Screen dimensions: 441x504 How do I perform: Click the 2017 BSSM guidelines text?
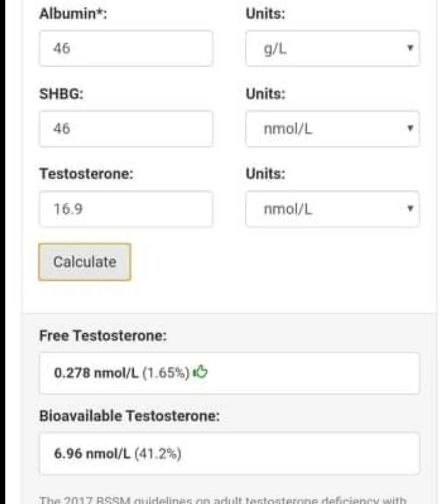223,500
